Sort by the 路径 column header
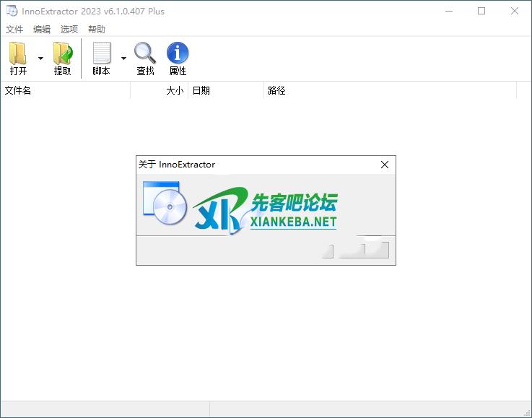 pyautogui.click(x=390, y=91)
